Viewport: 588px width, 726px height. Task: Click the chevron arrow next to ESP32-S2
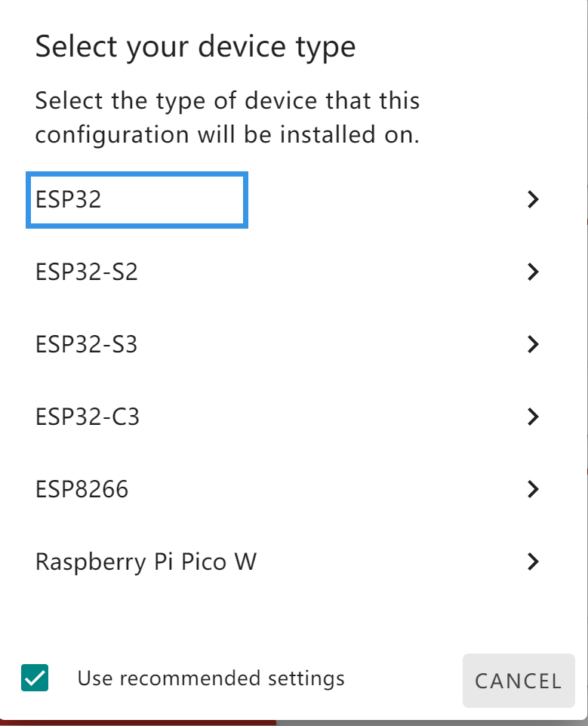(534, 272)
